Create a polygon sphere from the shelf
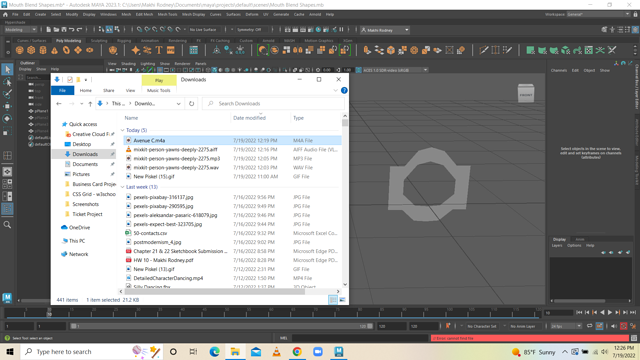Screen dimensions: 640x360 19,50
